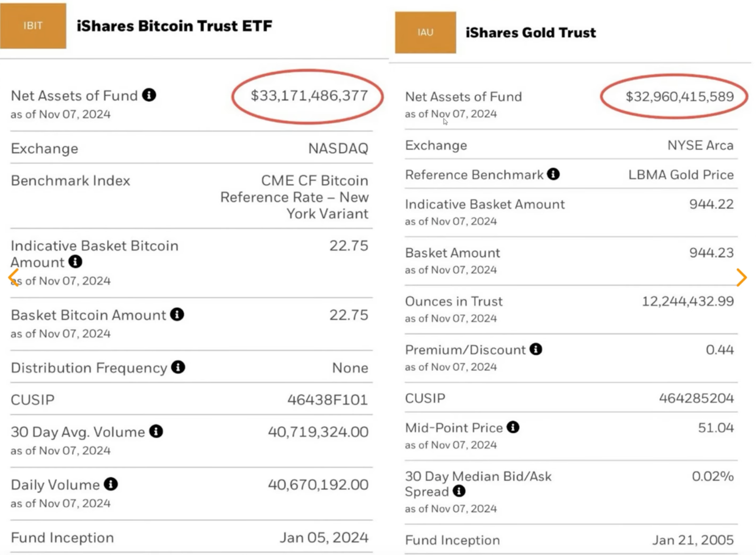
Task: Click the circled $32,960,415,589 net assets value
Action: click(679, 97)
